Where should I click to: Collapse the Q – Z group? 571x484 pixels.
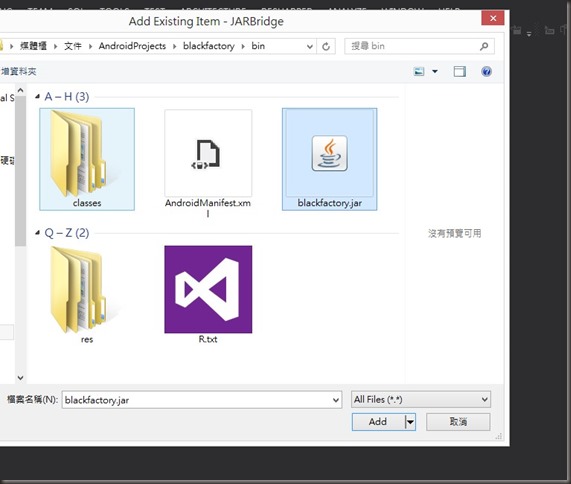37,233
